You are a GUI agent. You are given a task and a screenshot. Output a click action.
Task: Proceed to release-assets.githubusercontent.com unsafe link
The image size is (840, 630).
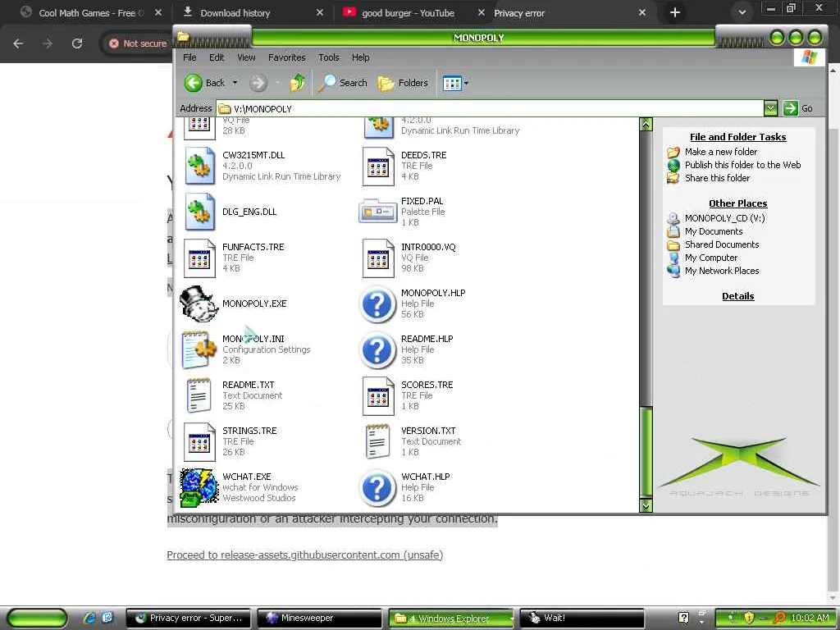pyautogui.click(x=305, y=555)
